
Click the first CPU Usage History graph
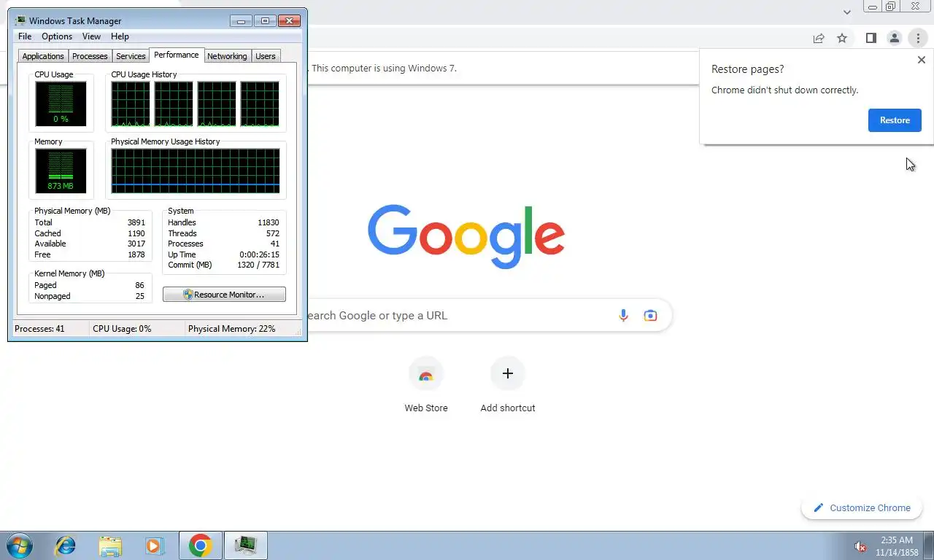click(x=131, y=104)
